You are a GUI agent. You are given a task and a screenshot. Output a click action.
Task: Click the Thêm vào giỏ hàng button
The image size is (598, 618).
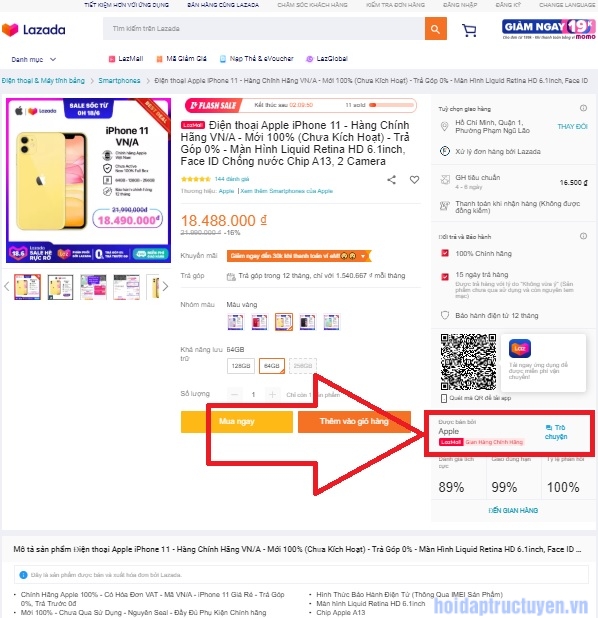354,422
